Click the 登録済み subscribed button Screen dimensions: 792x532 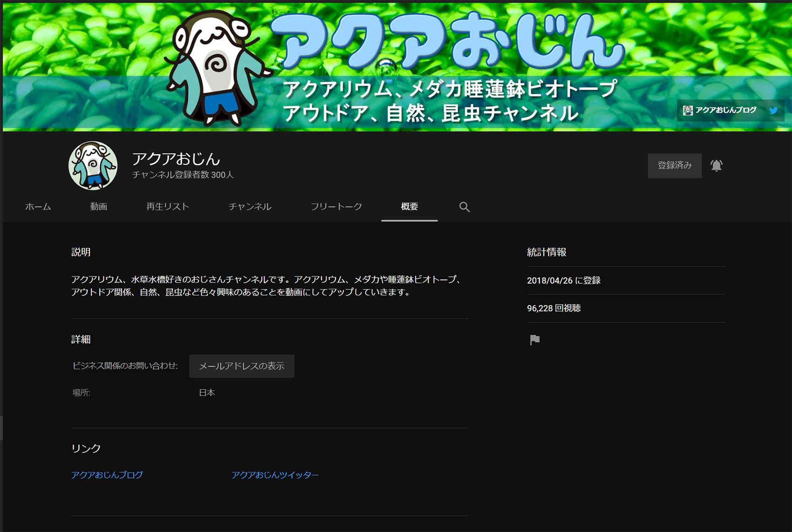[x=675, y=165]
